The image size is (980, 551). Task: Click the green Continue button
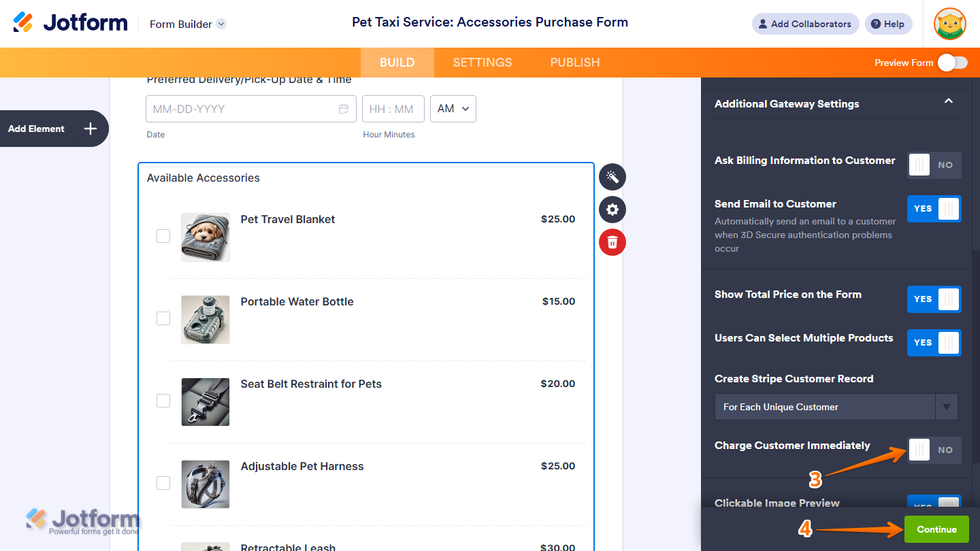[936, 529]
